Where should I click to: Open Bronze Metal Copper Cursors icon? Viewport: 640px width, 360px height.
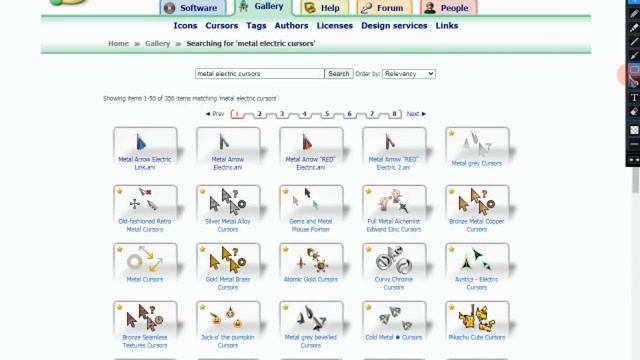477,201
